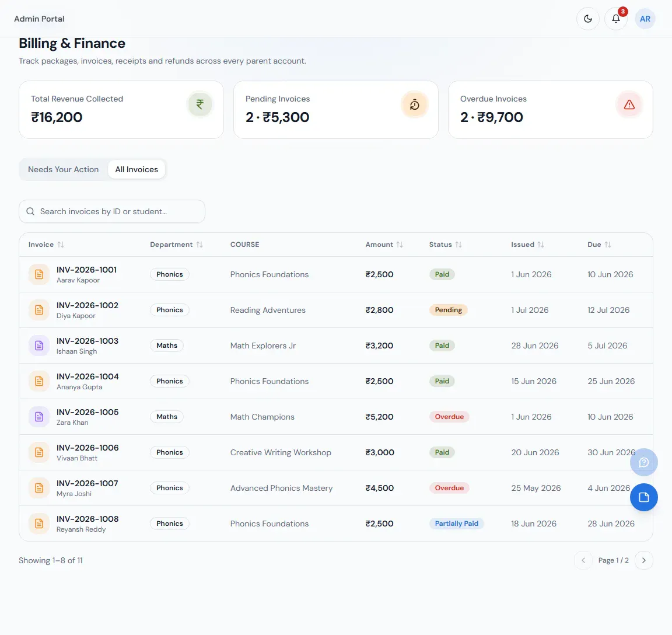The image size is (672, 635).
Task: Click the Overdue badge for Zara Khan
Action: pos(449,417)
